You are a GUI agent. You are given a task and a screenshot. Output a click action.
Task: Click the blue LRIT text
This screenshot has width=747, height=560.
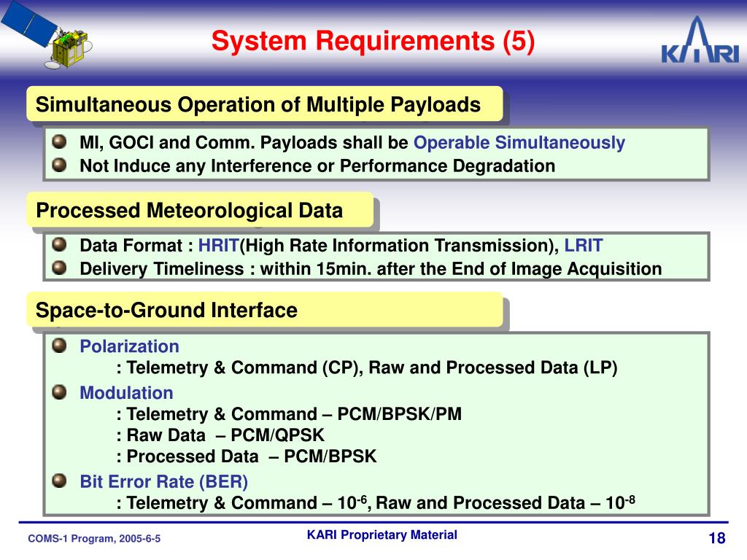pyautogui.click(x=584, y=245)
